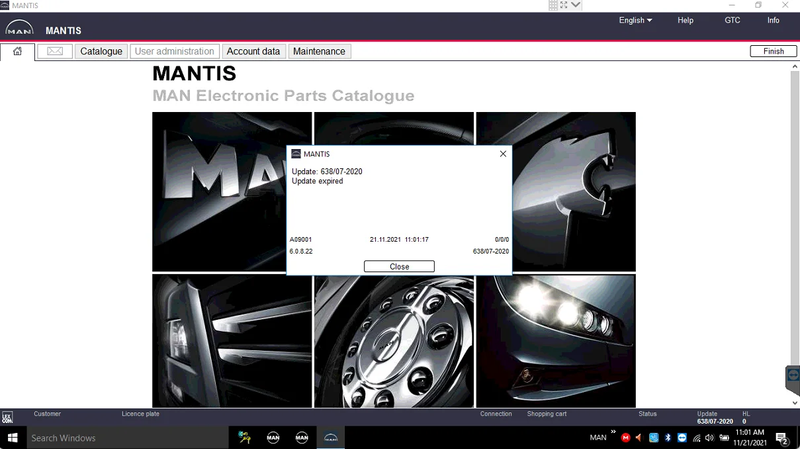Click the window title bar MANTIS icon
The image size is (800, 449).
5,5
